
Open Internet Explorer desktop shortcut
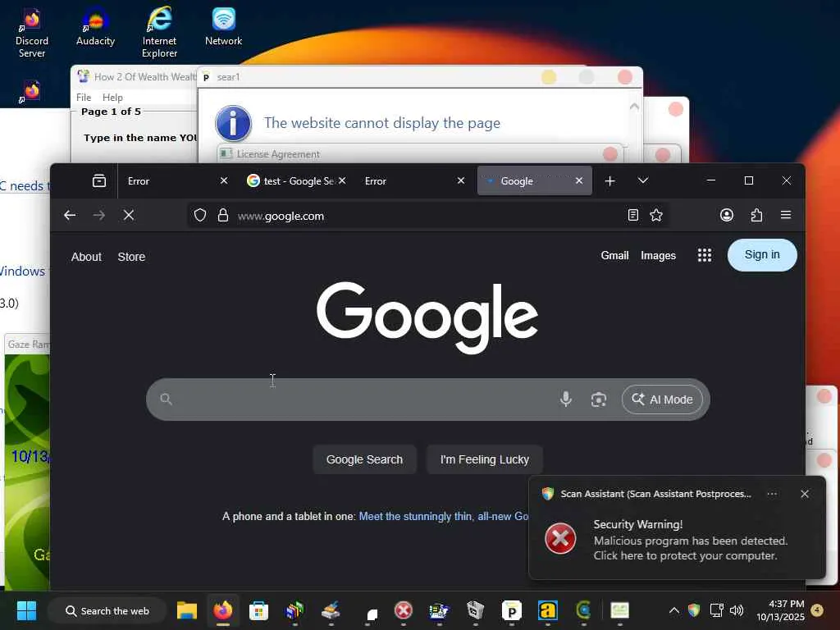pos(159,32)
